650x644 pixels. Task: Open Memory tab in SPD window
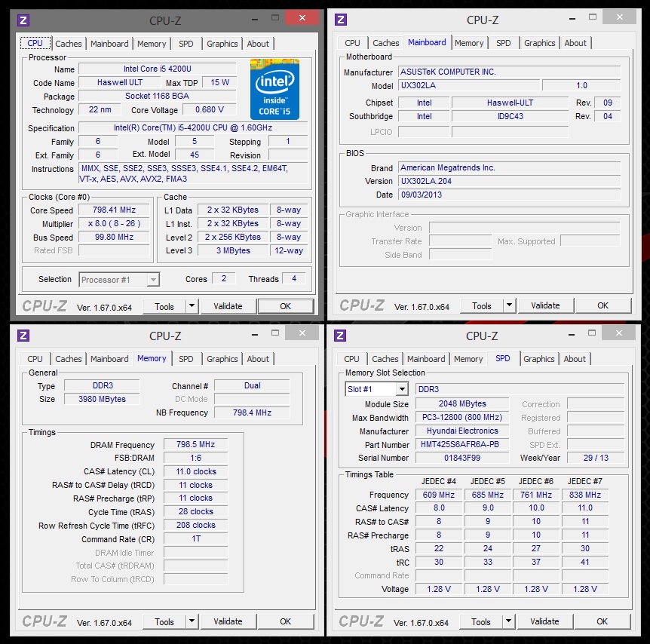click(x=468, y=359)
